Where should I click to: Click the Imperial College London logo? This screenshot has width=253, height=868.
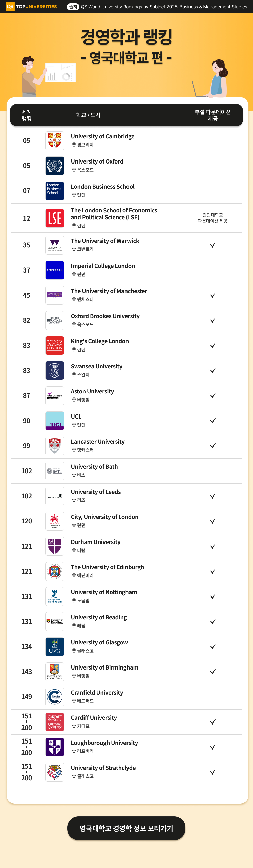pyautogui.click(x=54, y=270)
